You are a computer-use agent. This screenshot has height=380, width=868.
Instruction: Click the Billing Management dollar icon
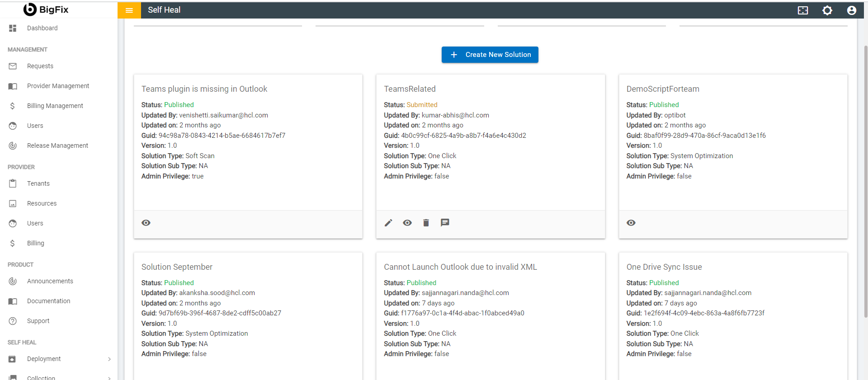point(13,106)
